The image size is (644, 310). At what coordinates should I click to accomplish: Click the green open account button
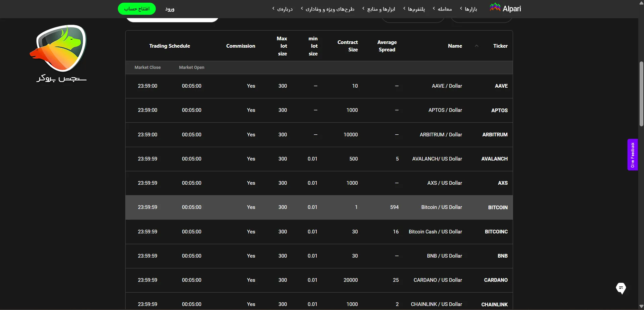point(137,9)
